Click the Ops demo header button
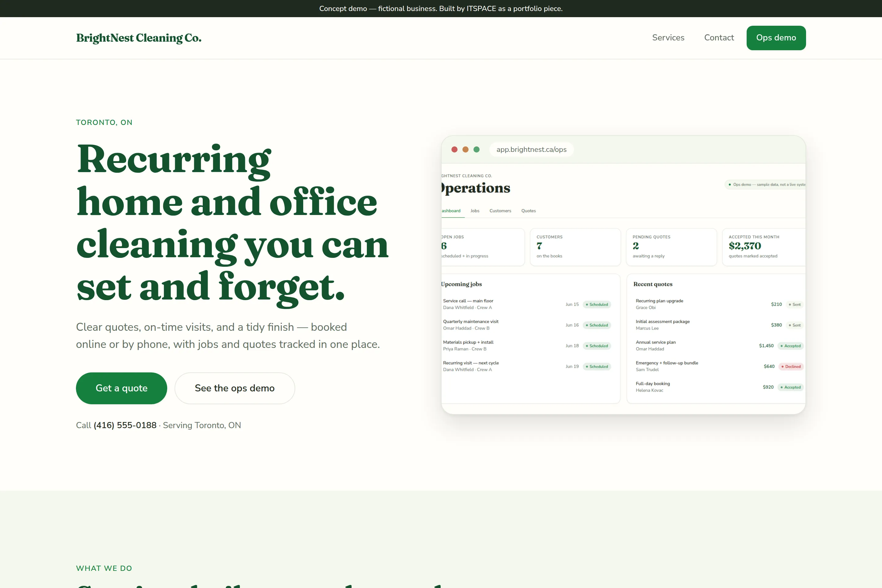Image resolution: width=882 pixels, height=588 pixels. pyautogui.click(x=776, y=38)
